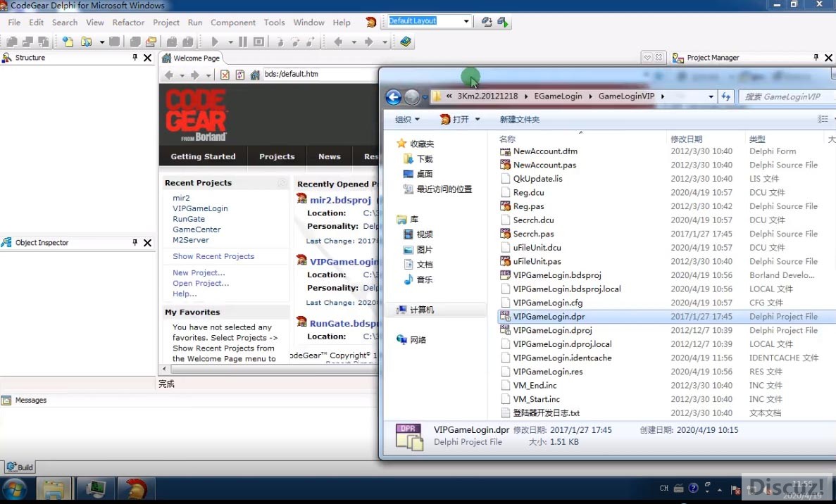The height and width of the screenshot is (504, 836).
Task: Click the Welcome Page stop loading icon
Action: pos(225,75)
